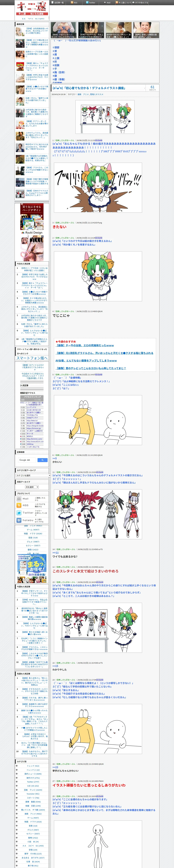
Task: Open AV女優 recommended image link
Action: (86, 361)
